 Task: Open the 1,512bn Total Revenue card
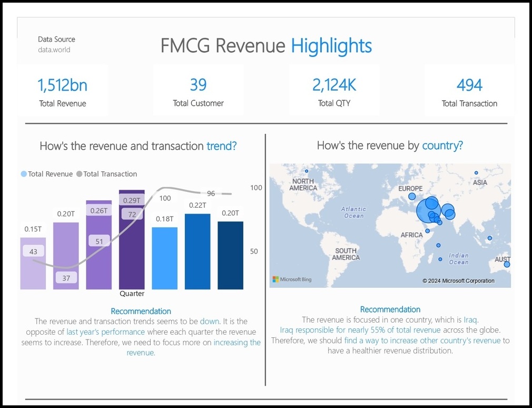click(62, 91)
